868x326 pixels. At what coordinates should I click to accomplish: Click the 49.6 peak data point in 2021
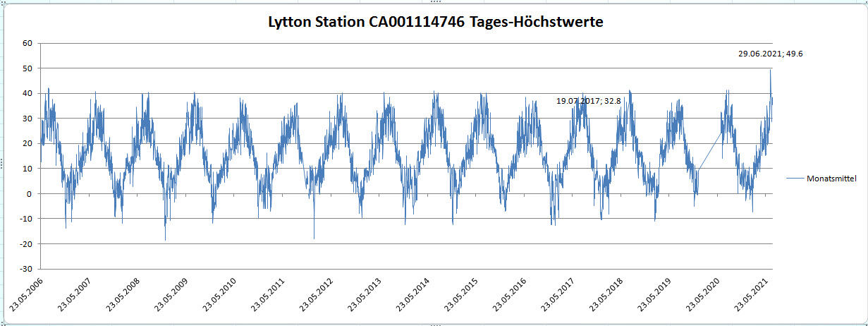(770, 69)
